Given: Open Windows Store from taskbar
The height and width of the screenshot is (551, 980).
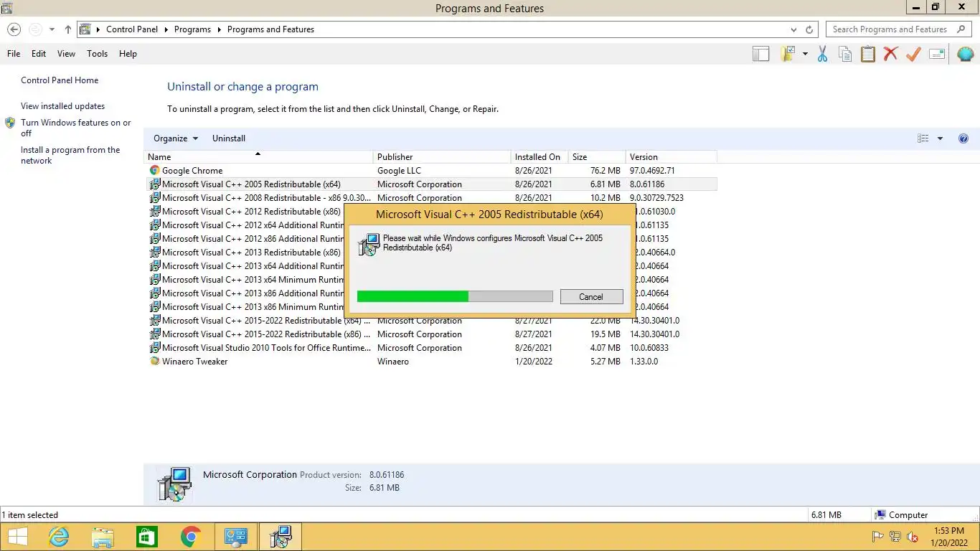Looking at the screenshot, I should click(146, 537).
